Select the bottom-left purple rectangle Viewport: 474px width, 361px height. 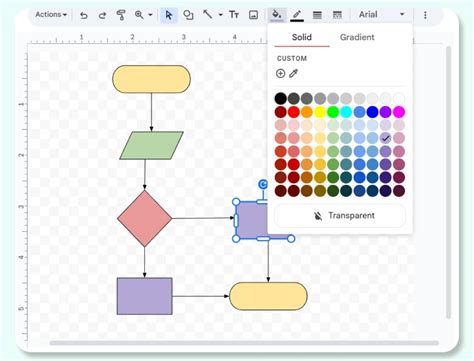coord(145,296)
